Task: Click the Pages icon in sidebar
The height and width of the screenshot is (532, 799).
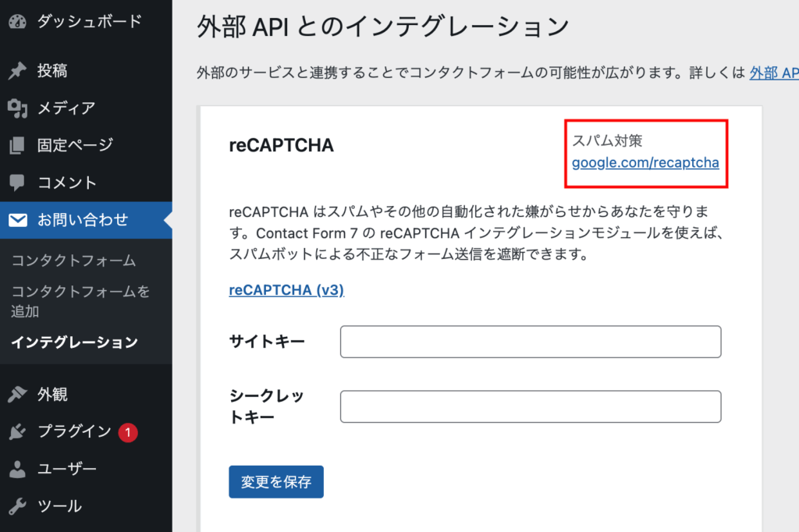Action: coord(17,146)
